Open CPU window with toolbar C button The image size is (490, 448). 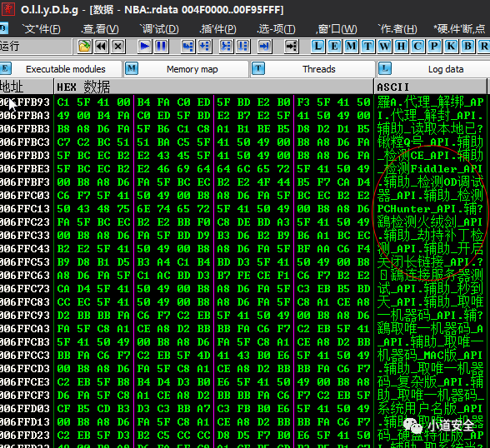click(x=417, y=47)
